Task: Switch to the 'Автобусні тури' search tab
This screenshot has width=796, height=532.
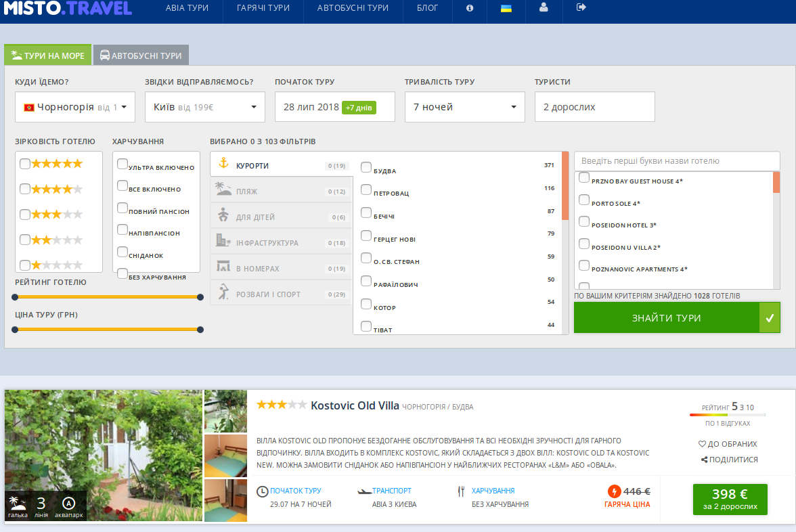Action: [x=141, y=56]
